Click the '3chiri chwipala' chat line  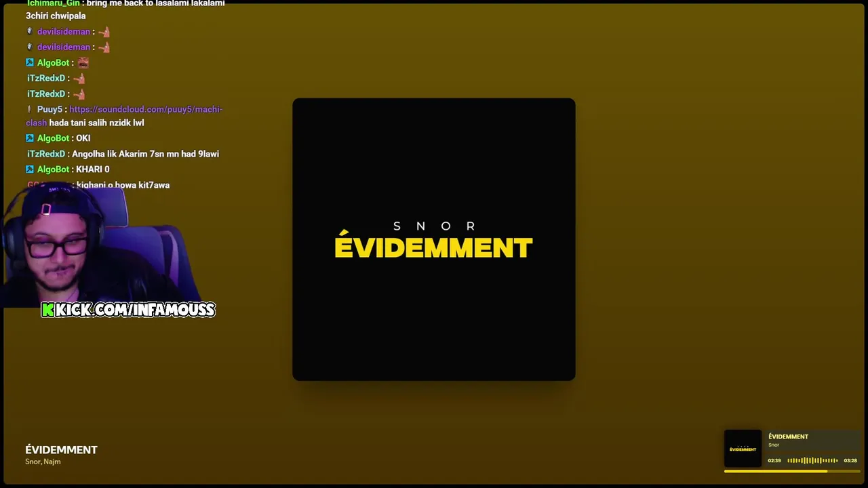pos(56,16)
